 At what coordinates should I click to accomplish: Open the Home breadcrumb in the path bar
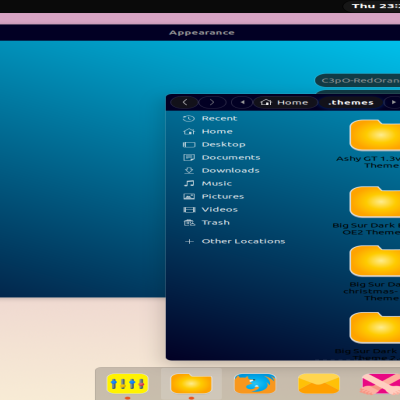(x=285, y=102)
